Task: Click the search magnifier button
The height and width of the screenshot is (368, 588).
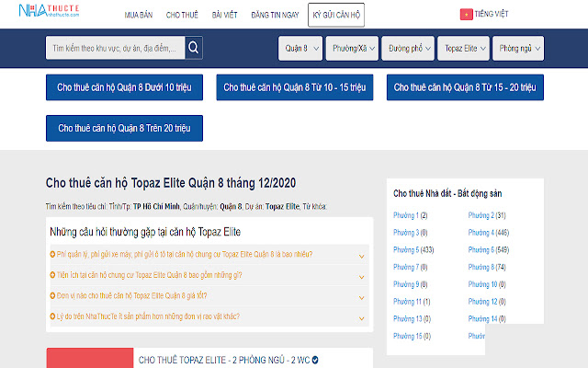Action: point(194,48)
